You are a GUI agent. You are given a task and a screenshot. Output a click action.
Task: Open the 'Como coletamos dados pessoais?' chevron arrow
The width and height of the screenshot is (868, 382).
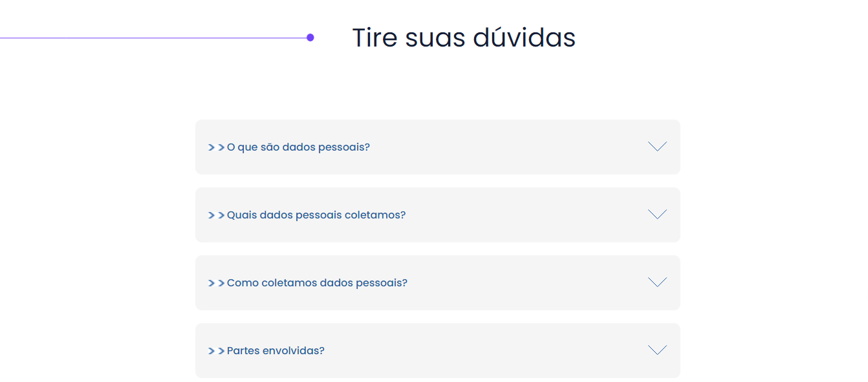(657, 282)
